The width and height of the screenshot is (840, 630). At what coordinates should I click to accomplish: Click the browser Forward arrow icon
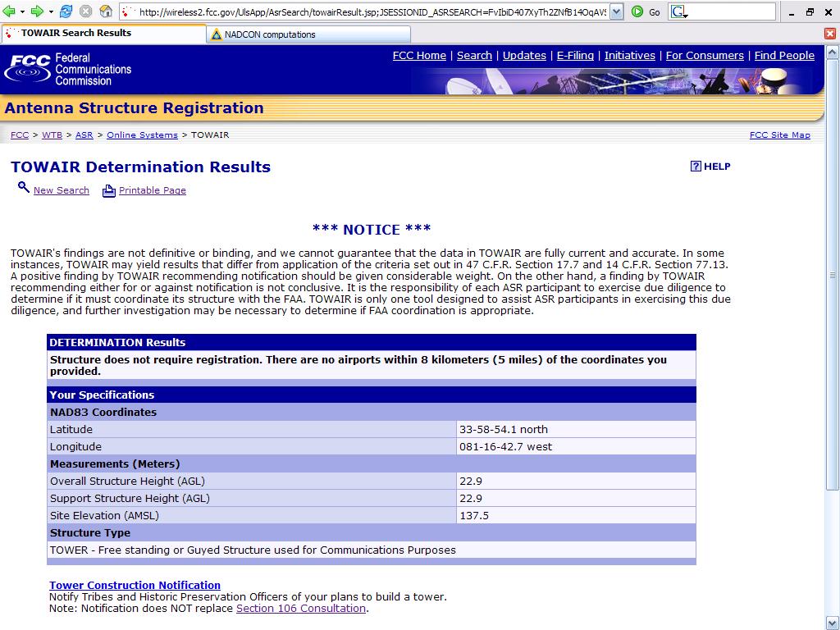(37, 11)
